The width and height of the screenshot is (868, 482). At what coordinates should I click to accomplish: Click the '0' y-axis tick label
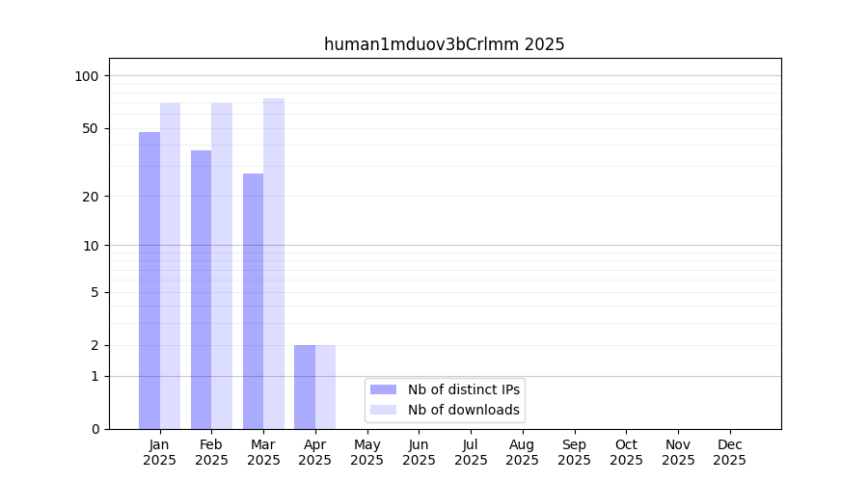pos(95,429)
